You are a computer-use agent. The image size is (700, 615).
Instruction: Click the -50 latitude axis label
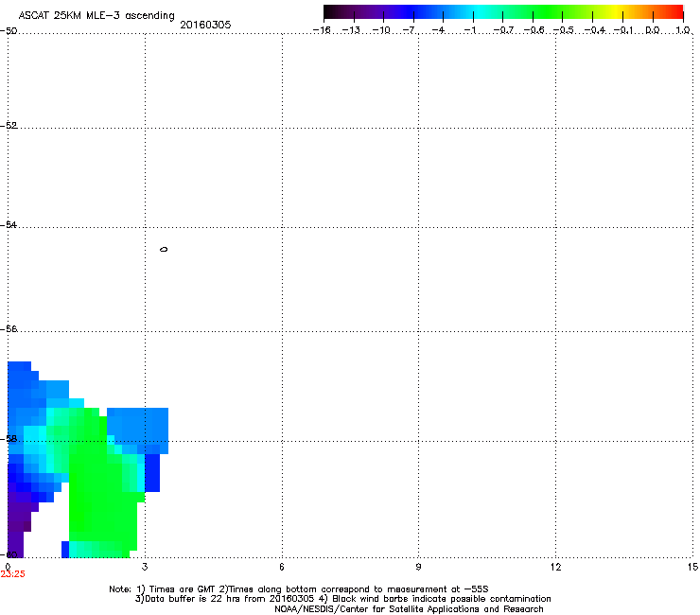[9, 31]
